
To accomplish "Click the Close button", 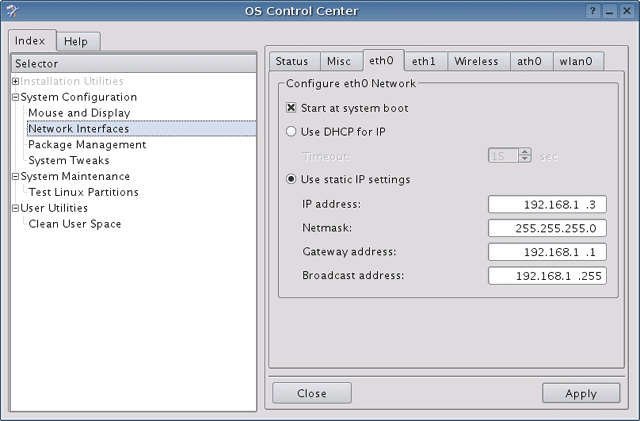I will 312,393.
